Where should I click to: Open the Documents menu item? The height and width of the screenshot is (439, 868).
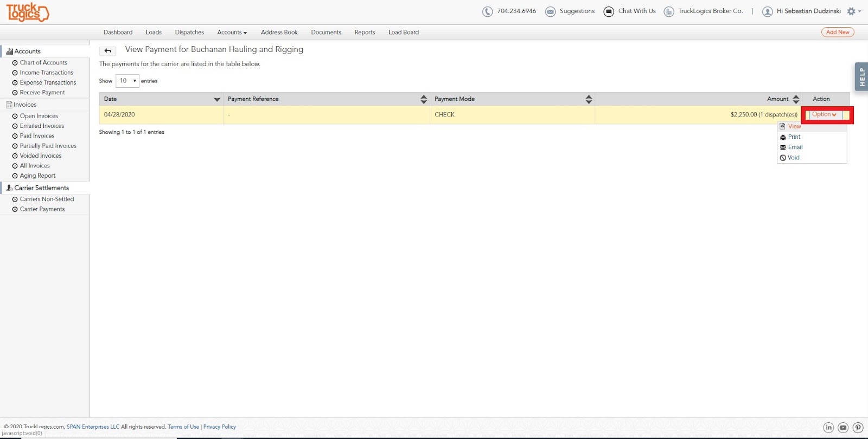coord(326,33)
